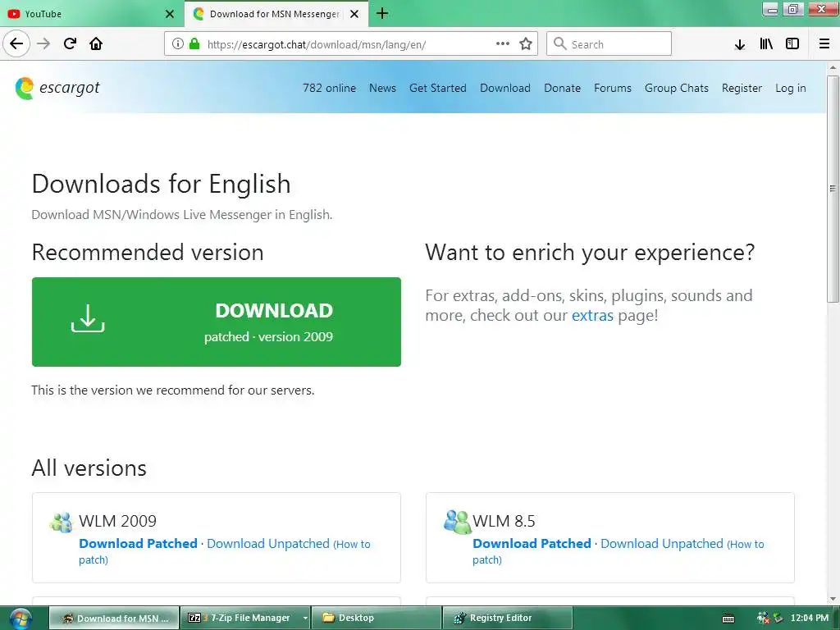Open the Download nav item
Screen dimensions: 840x630
(505, 88)
